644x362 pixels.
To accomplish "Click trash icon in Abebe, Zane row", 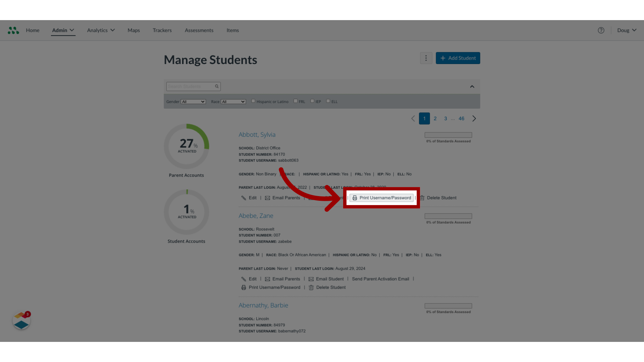I will click(x=311, y=288).
